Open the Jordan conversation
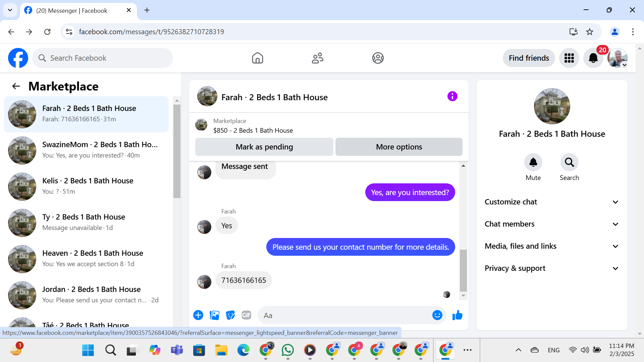Image resolution: width=644 pixels, height=362 pixels. (86, 295)
